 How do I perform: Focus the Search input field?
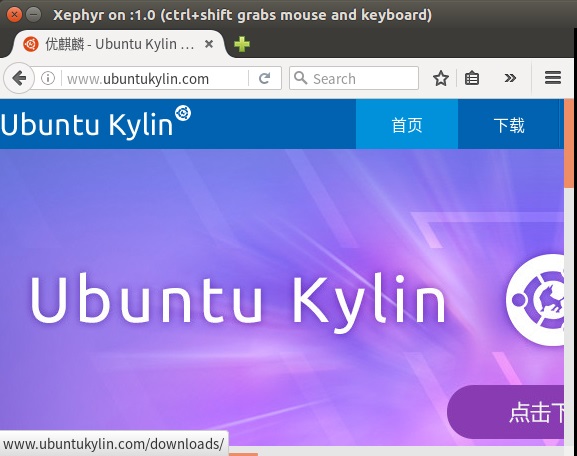click(354, 78)
